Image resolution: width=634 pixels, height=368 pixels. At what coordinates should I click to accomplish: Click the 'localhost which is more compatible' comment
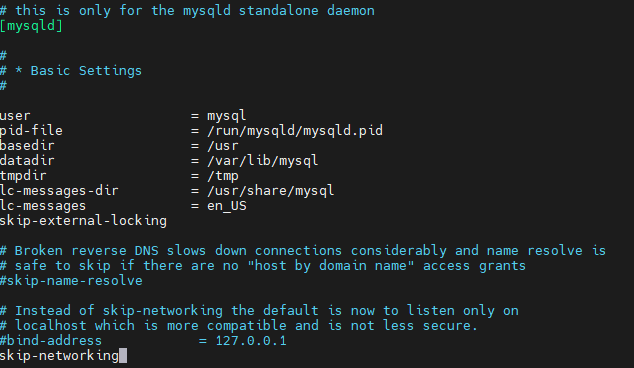[239, 326]
